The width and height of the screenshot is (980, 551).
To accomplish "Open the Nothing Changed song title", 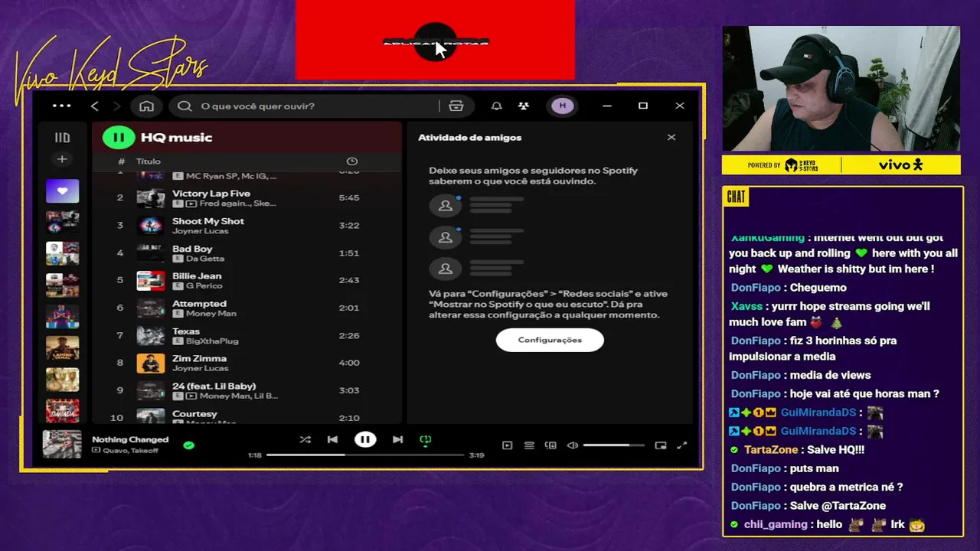I will click(130, 439).
